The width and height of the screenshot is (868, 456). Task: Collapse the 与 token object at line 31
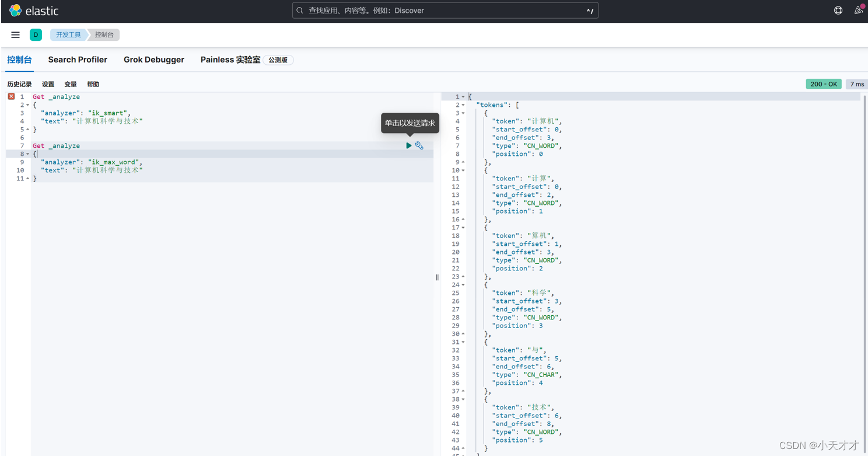[463, 342]
